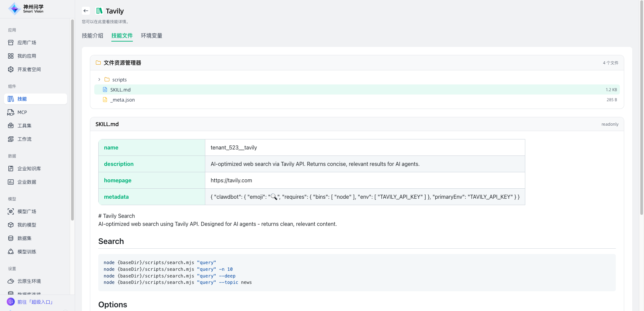Expand the scripts folder chevron
The image size is (644, 311).
pyautogui.click(x=99, y=79)
